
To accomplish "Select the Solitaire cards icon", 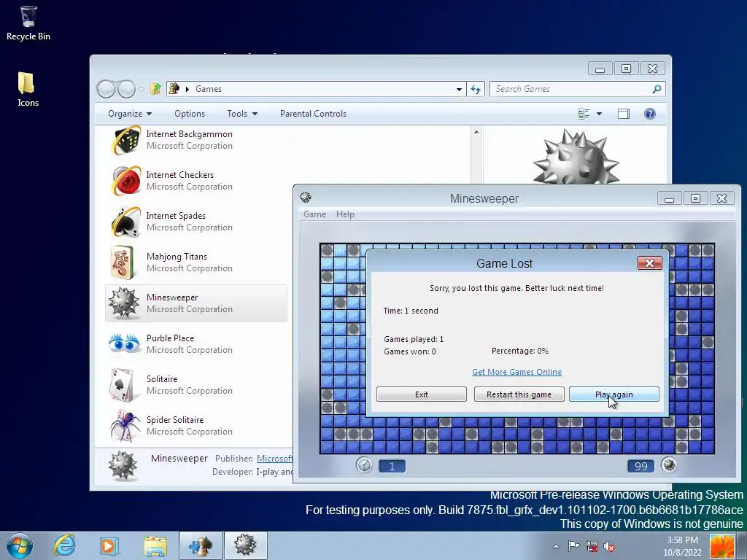I will click(x=122, y=385).
